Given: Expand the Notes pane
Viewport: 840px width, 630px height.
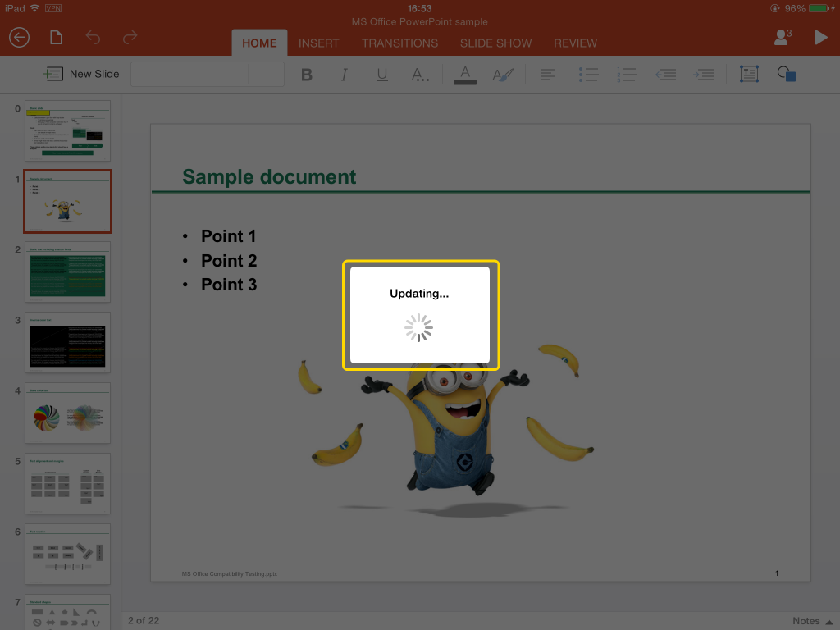Looking at the screenshot, I should click(x=812, y=621).
